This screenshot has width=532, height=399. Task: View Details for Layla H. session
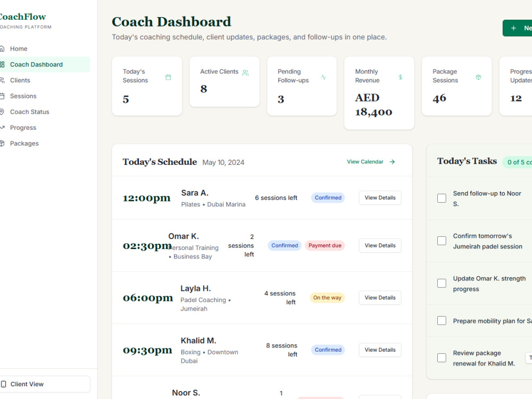(380, 297)
